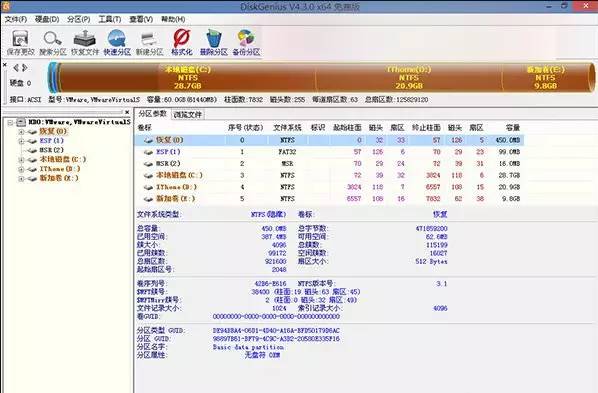This screenshot has width=598, height=393.
Task: Close the disk tree panel with X
Action: click(127, 112)
